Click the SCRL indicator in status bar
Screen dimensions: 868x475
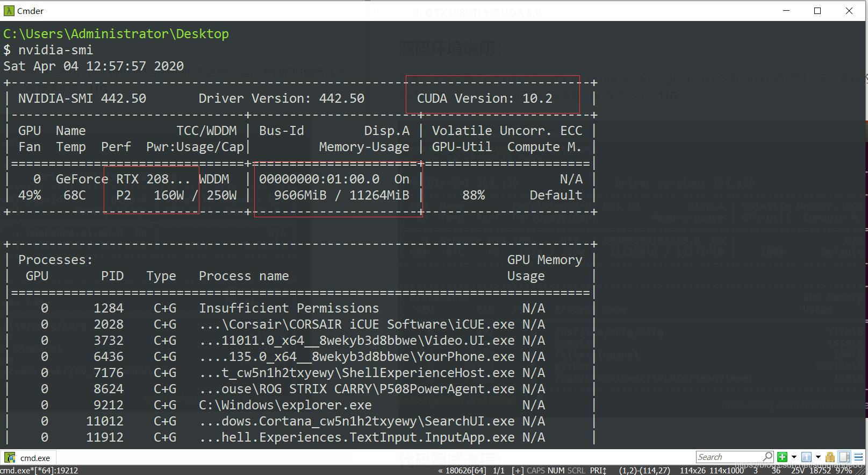click(576, 470)
